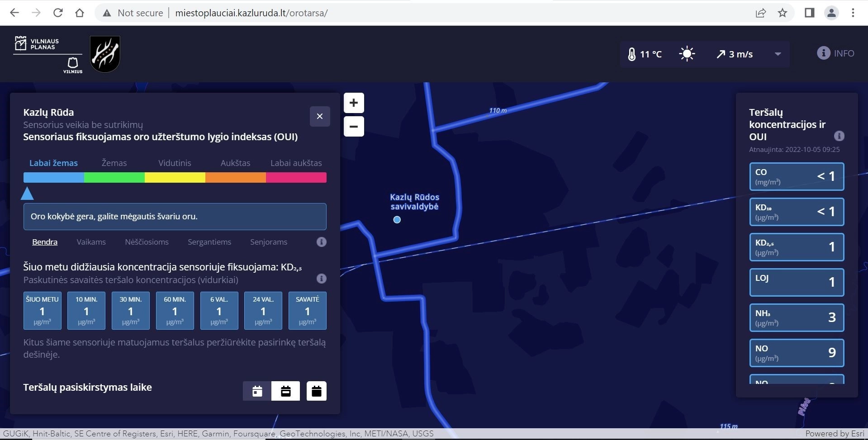Open the Chrome three-dot menu

point(853,13)
